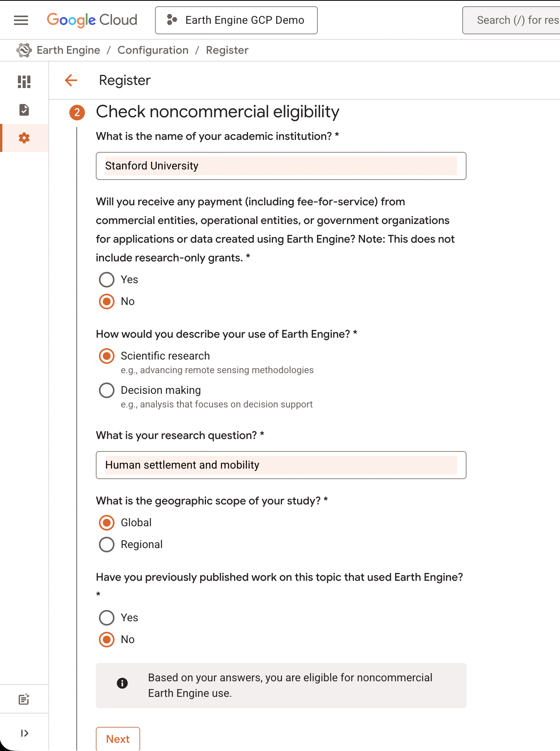
Task: Click the search bar at top right
Action: click(514, 20)
